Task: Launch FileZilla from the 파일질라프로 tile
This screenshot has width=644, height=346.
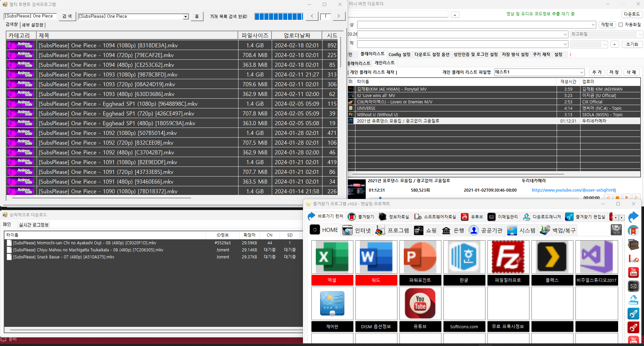Action: [x=508, y=257]
